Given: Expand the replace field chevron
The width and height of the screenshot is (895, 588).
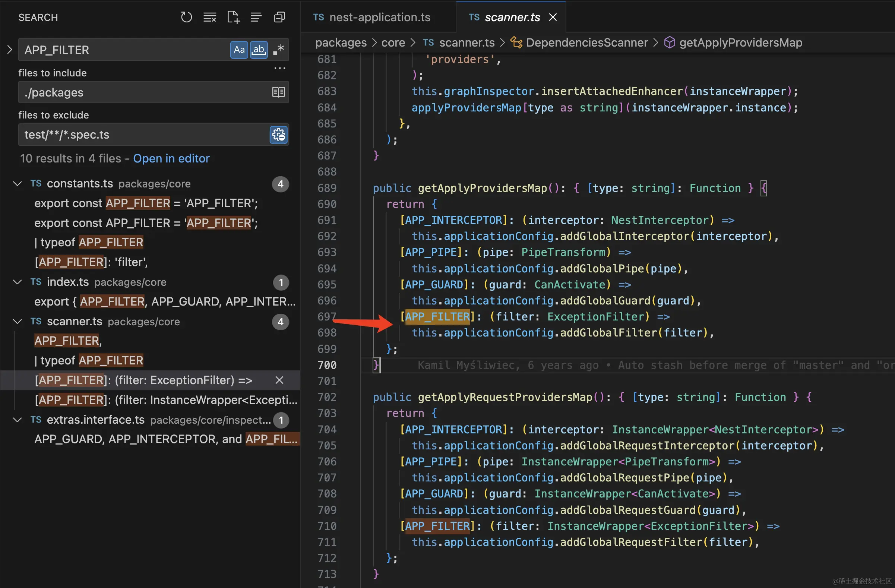Looking at the screenshot, I should 10,50.
